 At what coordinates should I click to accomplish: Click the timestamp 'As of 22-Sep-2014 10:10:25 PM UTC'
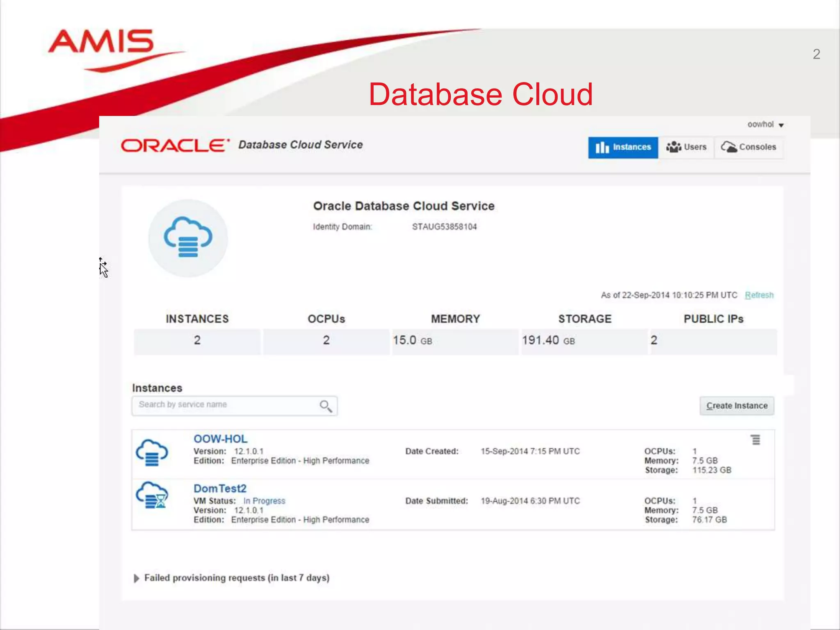[669, 295]
